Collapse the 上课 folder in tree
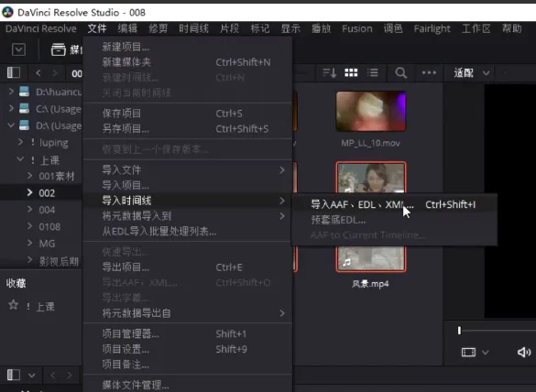 [20, 159]
